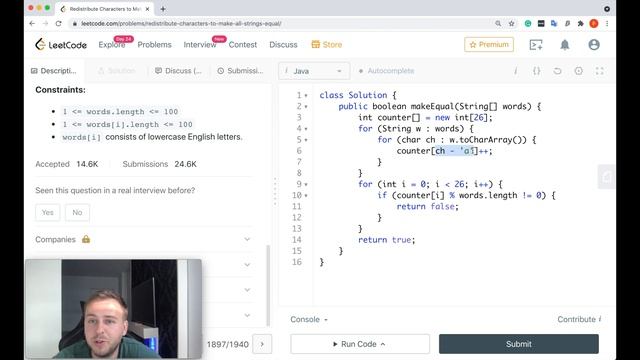Click the LeetCode logo
This screenshot has width=640, height=360.
(61, 44)
